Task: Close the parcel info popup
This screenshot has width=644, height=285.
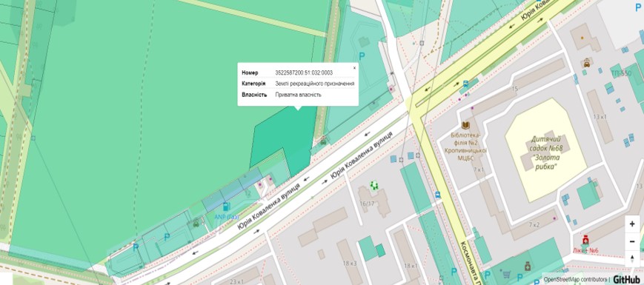Action: [354, 68]
